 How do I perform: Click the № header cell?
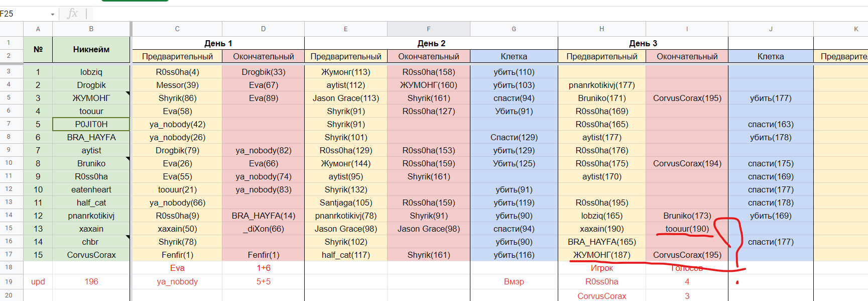(x=38, y=49)
